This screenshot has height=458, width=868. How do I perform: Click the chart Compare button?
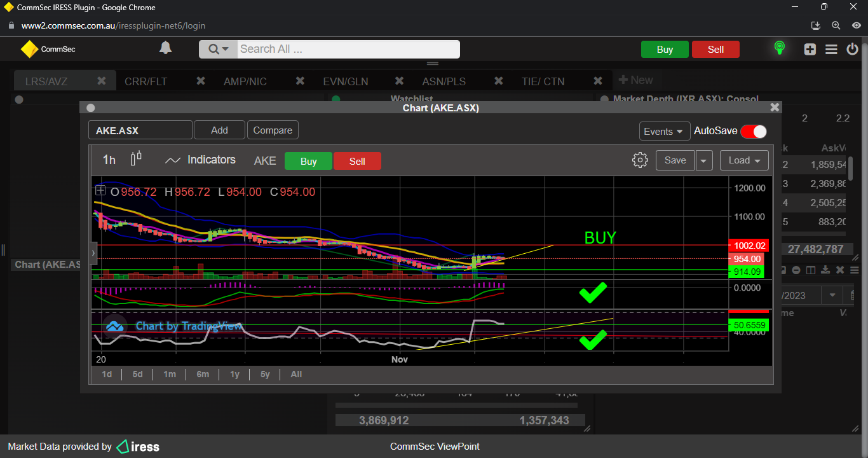273,130
